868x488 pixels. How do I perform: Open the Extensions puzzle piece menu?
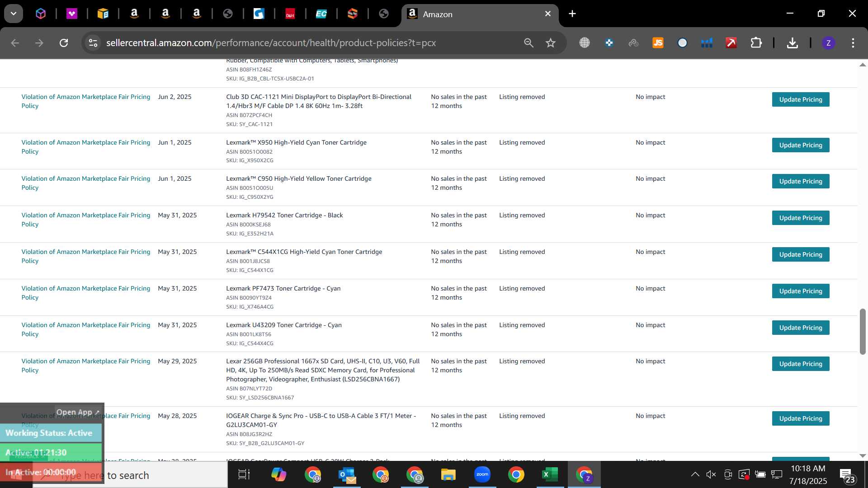point(756,42)
